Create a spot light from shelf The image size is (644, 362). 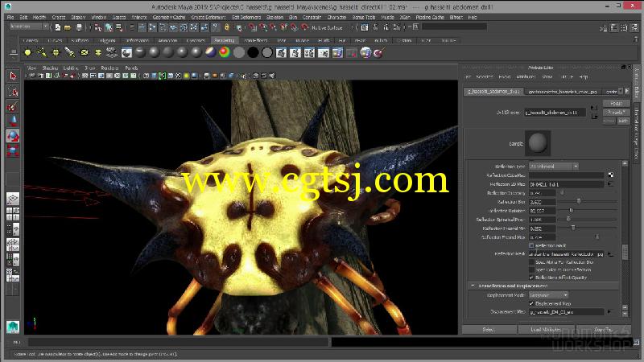[x=70, y=52]
